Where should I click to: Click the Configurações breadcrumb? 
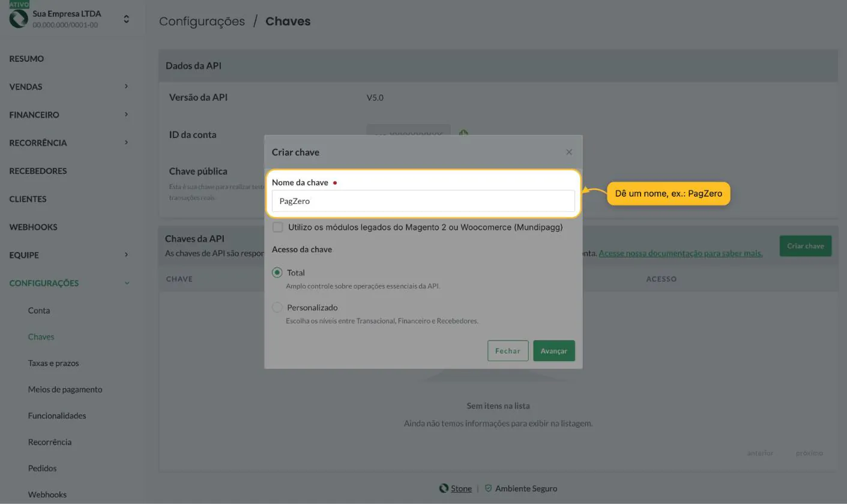click(x=202, y=22)
